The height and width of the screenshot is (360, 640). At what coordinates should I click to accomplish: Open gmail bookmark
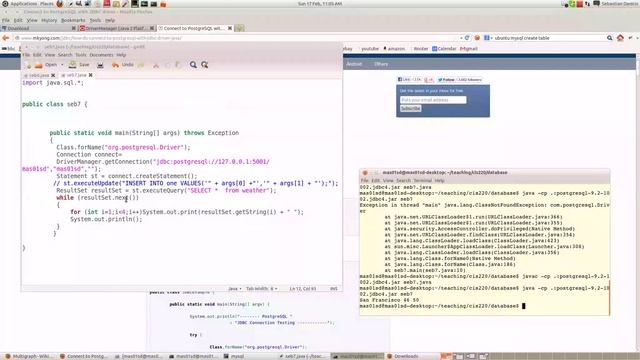point(469,49)
